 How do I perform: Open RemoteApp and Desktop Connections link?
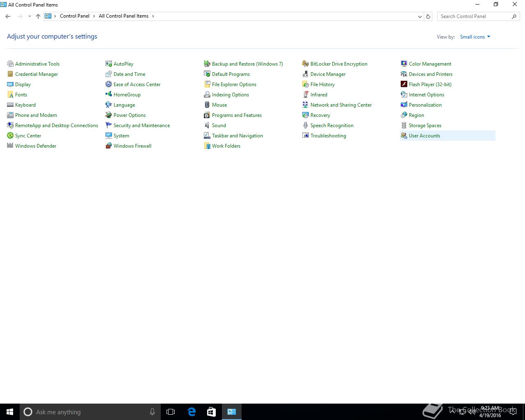pyautogui.click(x=57, y=126)
